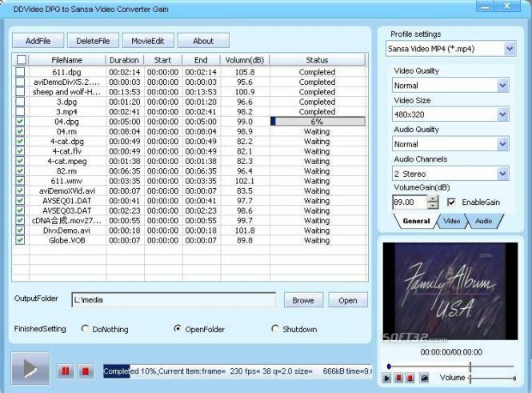Stop the preview player

[x=410, y=378]
